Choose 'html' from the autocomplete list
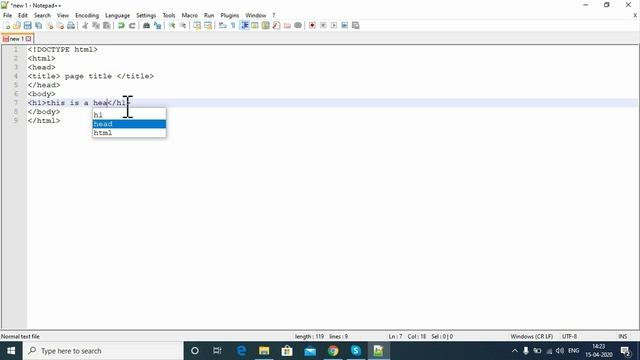This screenshot has height=360, width=640. tap(129, 133)
